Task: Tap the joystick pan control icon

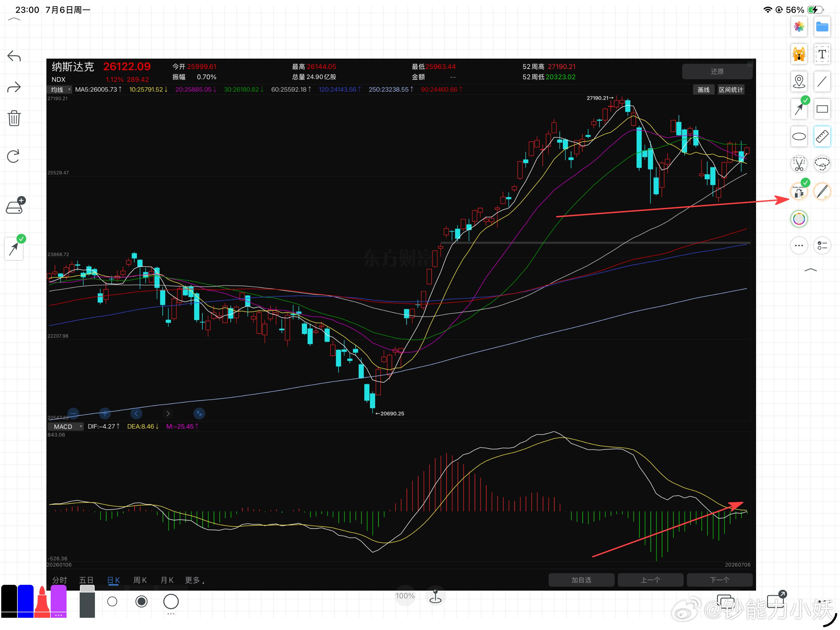Action: [x=435, y=596]
